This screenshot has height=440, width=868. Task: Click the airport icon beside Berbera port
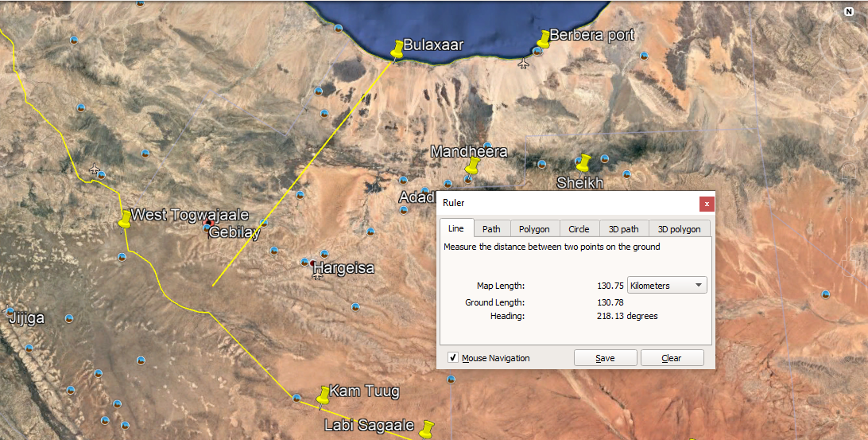pos(523,63)
